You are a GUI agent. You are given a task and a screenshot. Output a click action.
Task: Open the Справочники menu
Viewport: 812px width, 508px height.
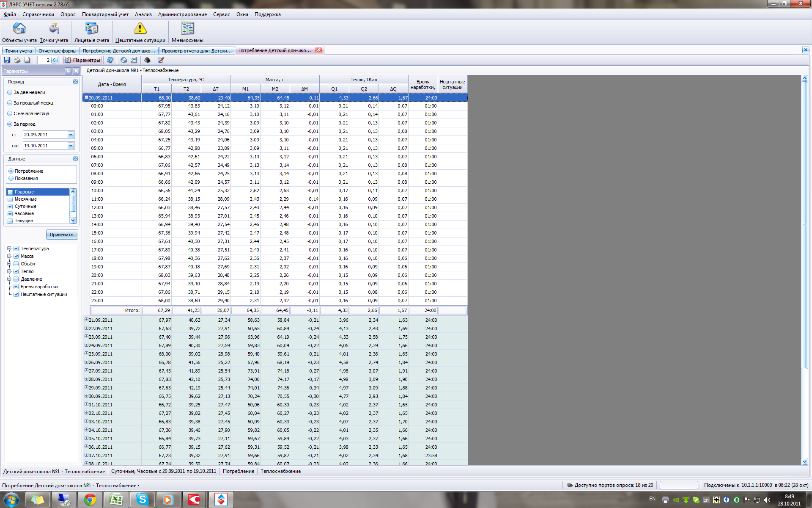(38, 14)
